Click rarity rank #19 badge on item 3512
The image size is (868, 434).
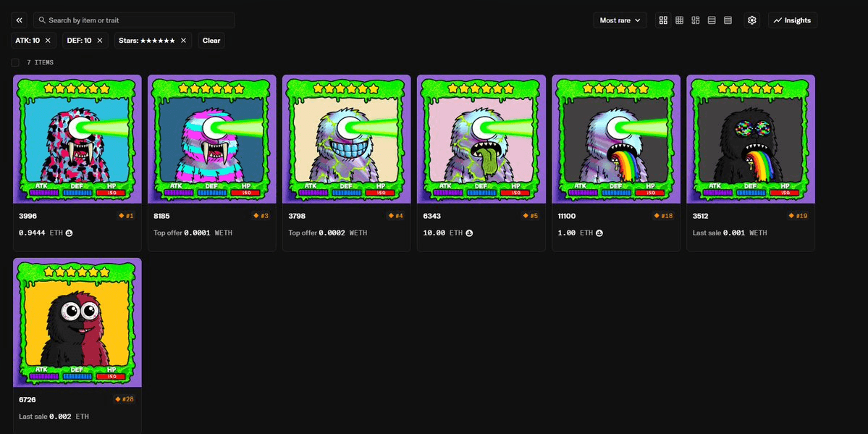coord(799,216)
